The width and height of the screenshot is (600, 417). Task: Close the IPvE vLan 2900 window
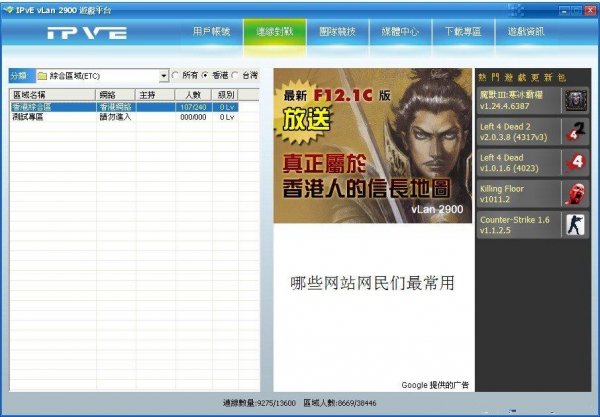tap(590, 11)
